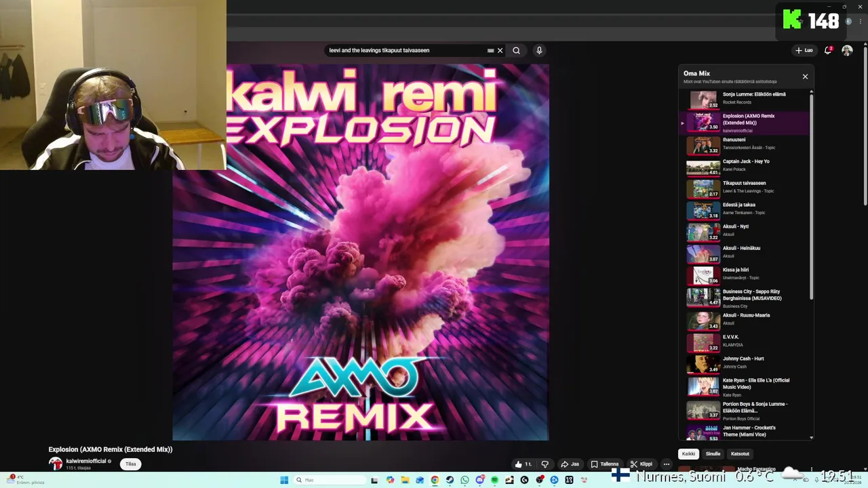Viewport: 868px width, 488px height.
Task: Play E.V.V.K. by KLAMYDIA
Action: tap(744, 342)
